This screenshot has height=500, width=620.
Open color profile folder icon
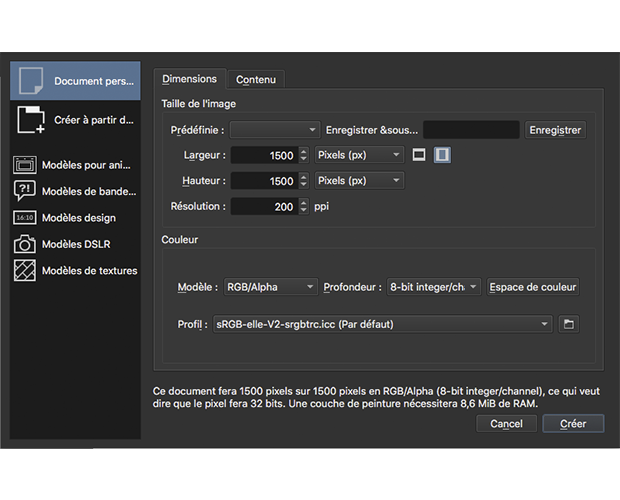pos(569,324)
